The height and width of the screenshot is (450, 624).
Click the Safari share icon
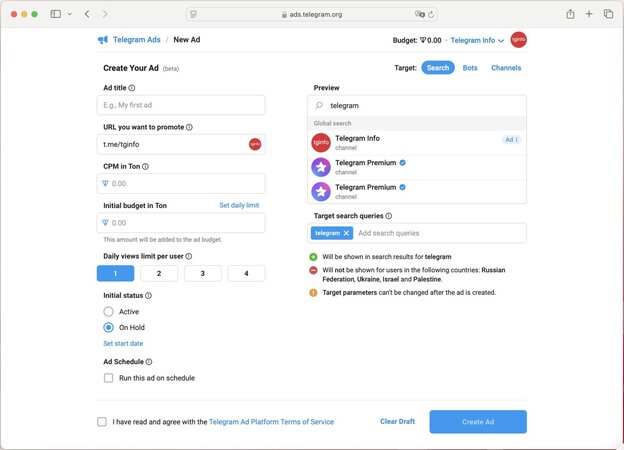click(x=570, y=14)
